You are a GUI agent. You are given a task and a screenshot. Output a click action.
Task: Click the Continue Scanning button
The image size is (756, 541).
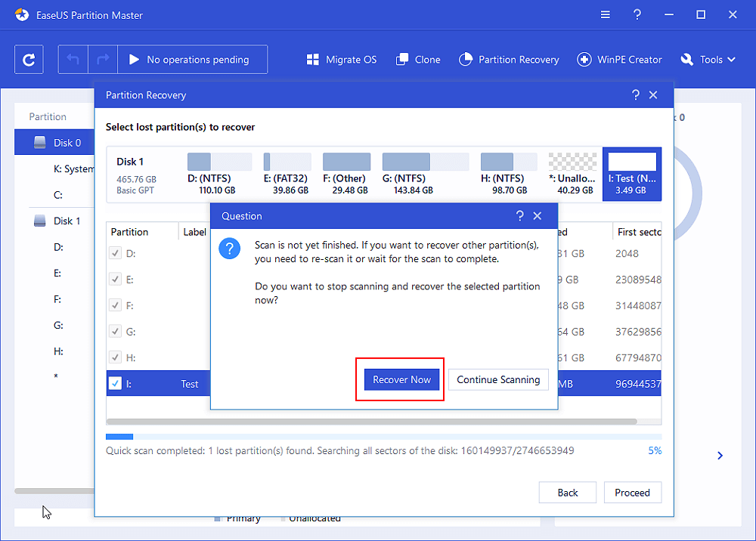click(x=498, y=379)
